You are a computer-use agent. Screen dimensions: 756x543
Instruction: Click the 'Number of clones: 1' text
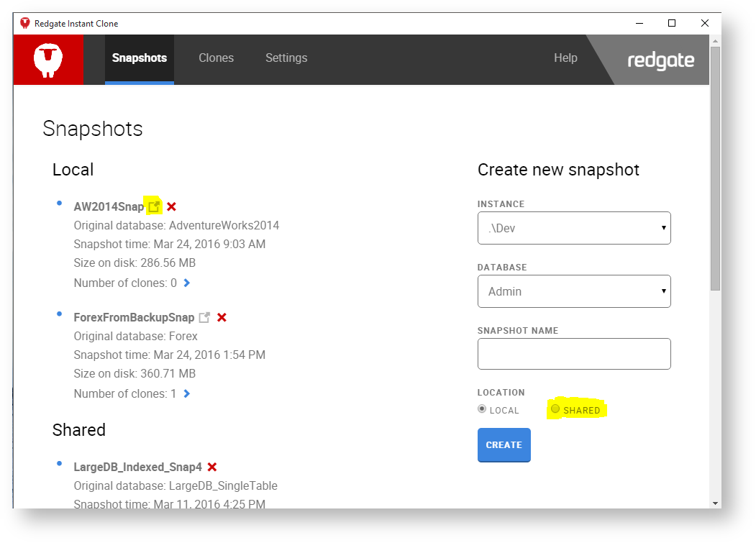125,394
